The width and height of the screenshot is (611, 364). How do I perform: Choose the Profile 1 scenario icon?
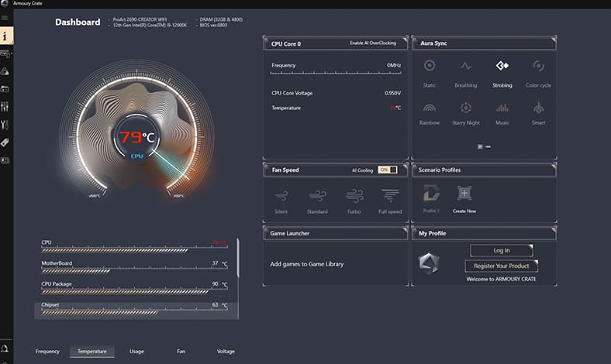point(431,193)
